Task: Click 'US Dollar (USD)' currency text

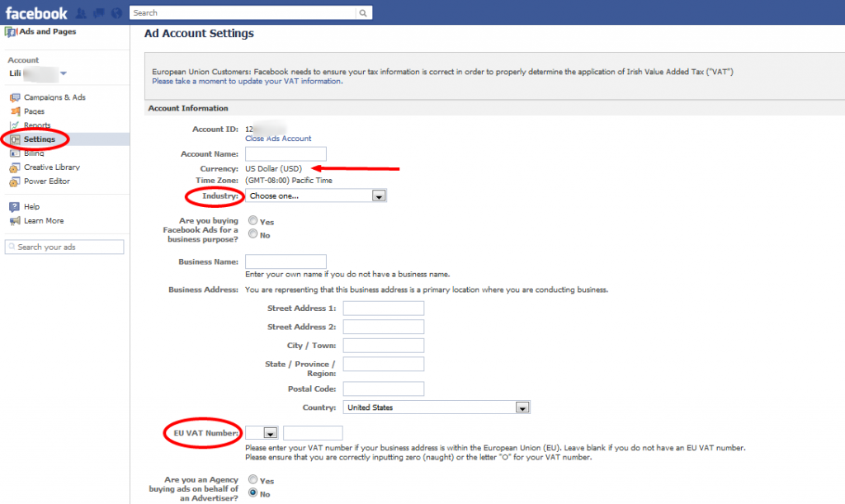Action: tap(273, 169)
